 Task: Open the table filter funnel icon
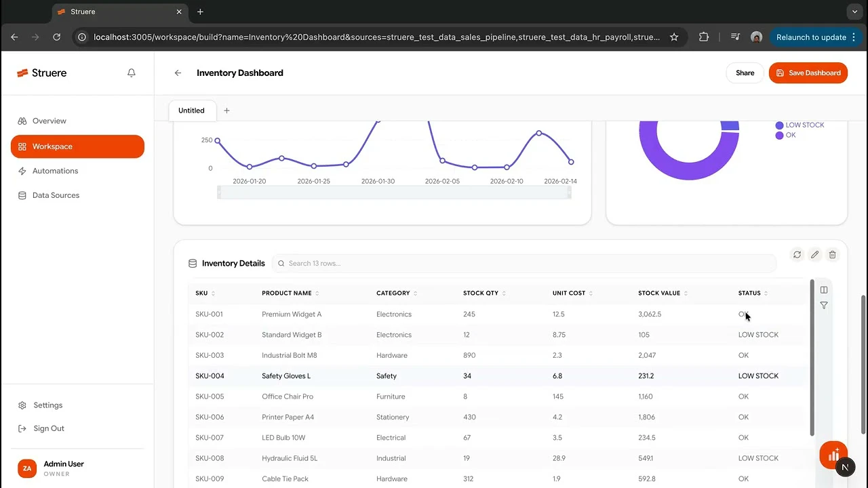click(x=824, y=306)
